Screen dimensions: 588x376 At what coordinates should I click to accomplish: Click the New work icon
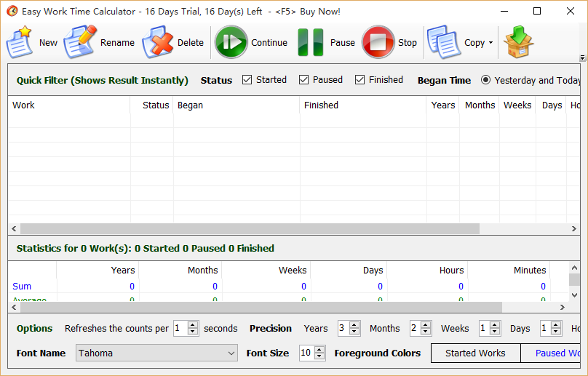[20, 42]
